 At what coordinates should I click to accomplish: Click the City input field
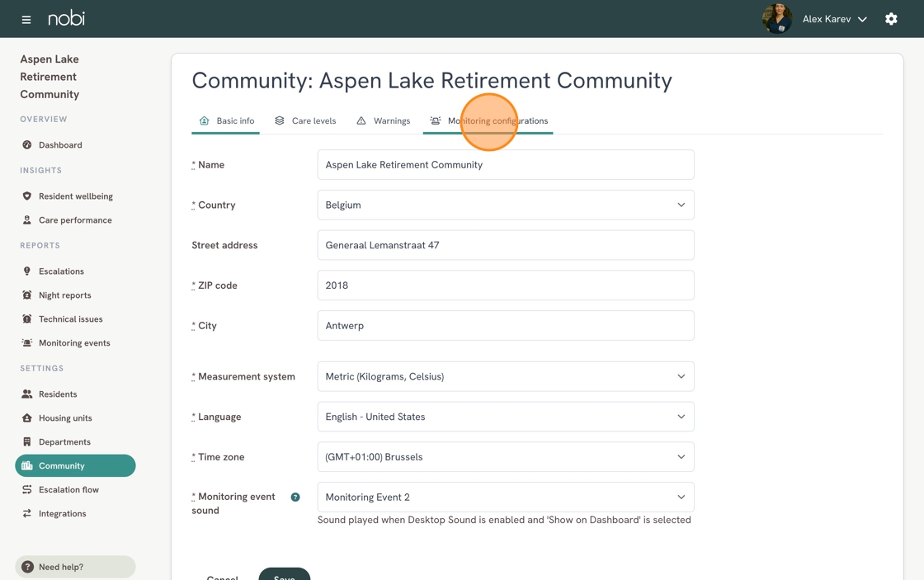tap(506, 325)
